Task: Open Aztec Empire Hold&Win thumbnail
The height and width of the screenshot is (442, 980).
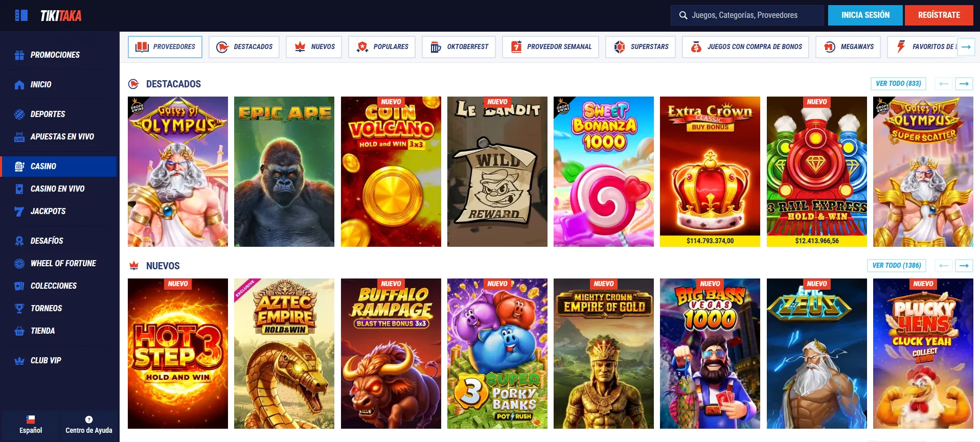Action: (x=284, y=354)
